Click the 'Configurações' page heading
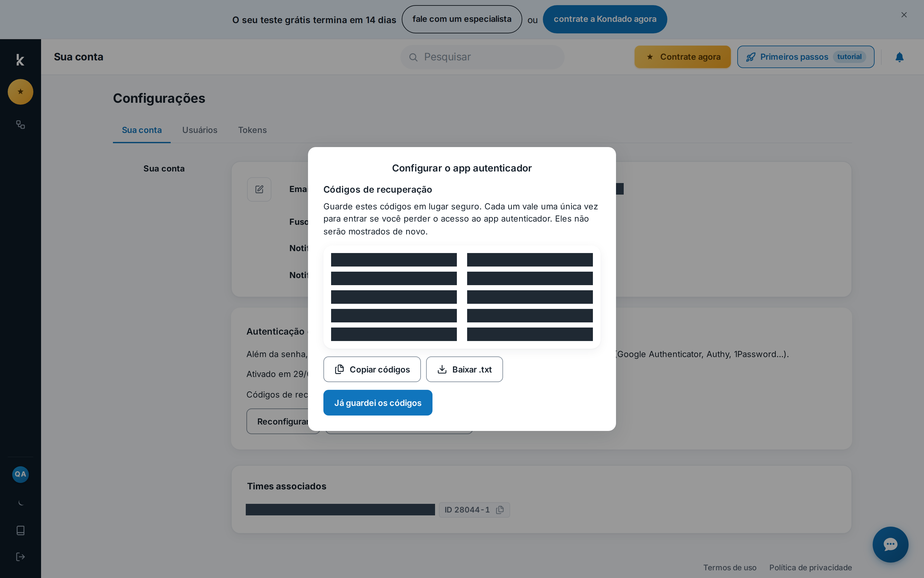The height and width of the screenshot is (578, 924). pyautogui.click(x=159, y=98)
